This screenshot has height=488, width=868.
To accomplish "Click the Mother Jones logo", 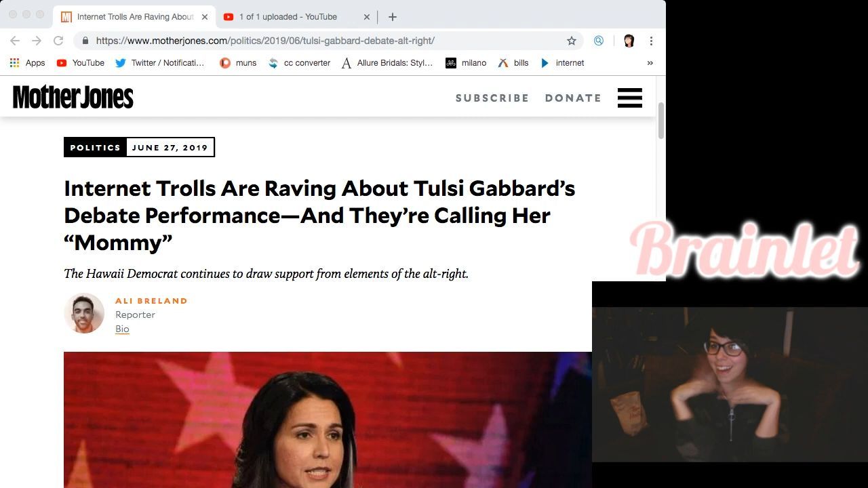I will click(73, 98).
